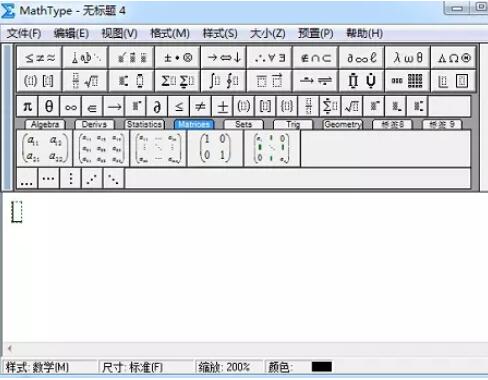Open the products and set theory templates palette

361,81
